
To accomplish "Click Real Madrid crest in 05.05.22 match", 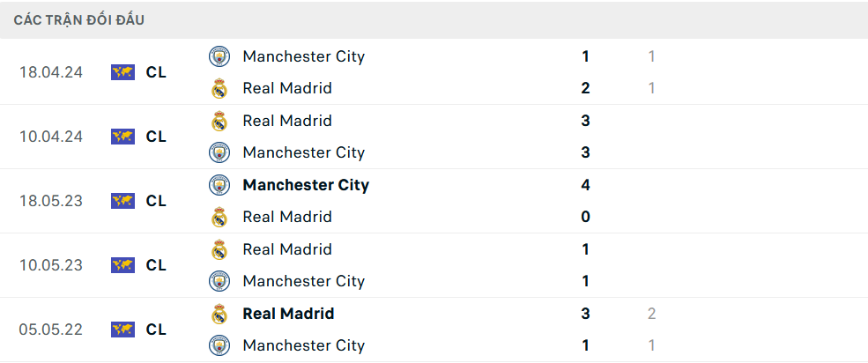I will pos(219,314).
